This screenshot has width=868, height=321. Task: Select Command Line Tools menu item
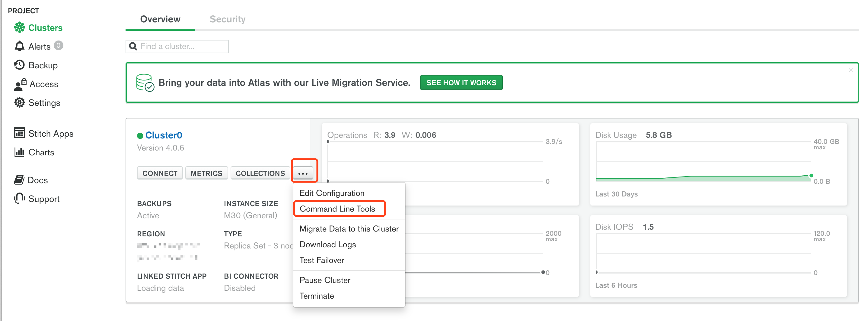337,209
